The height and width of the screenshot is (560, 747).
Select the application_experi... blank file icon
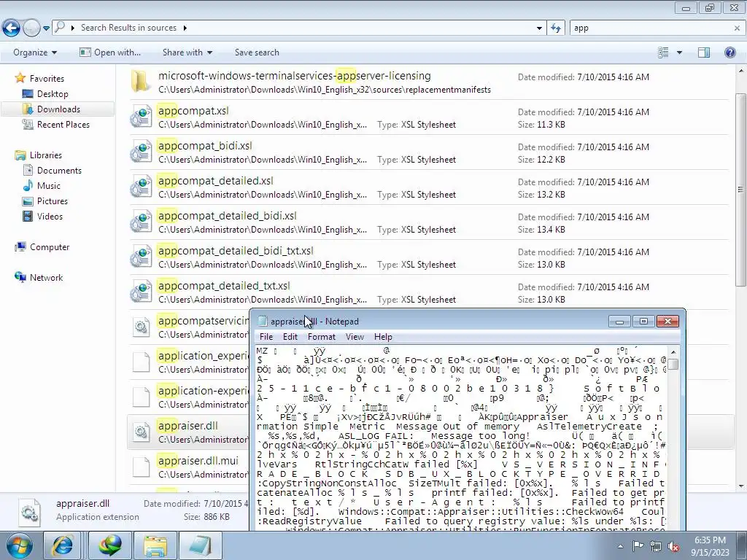point(141,362)
